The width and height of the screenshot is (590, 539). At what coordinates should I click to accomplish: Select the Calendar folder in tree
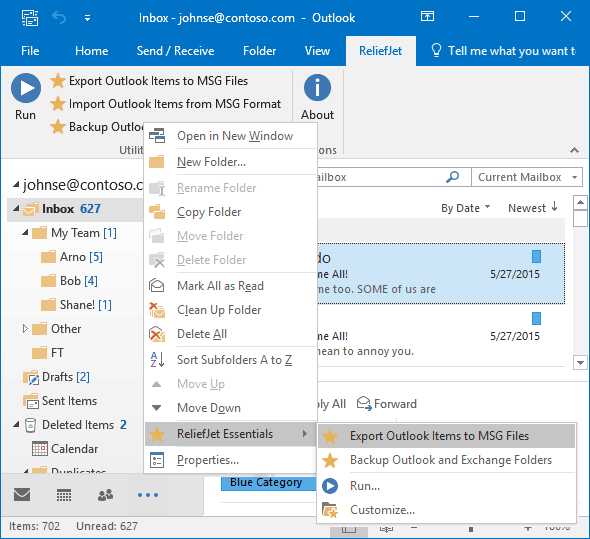pyautogui.click(x=75, y=449)
